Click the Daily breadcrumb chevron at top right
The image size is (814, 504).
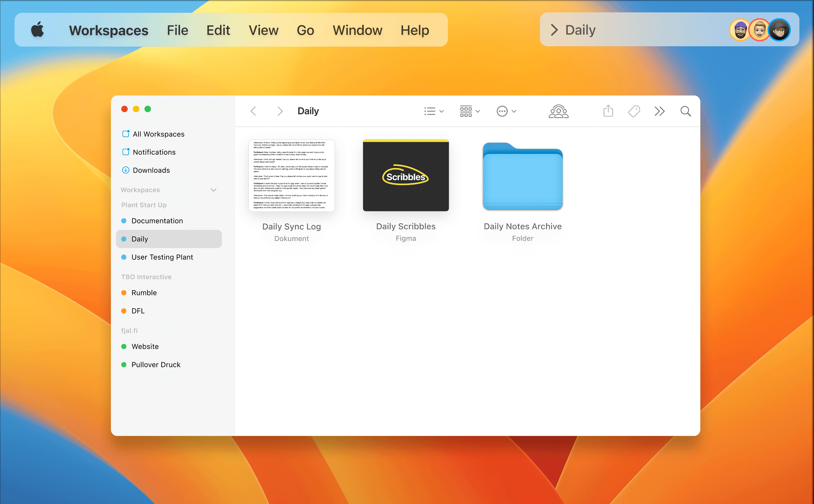coord(554,30)
